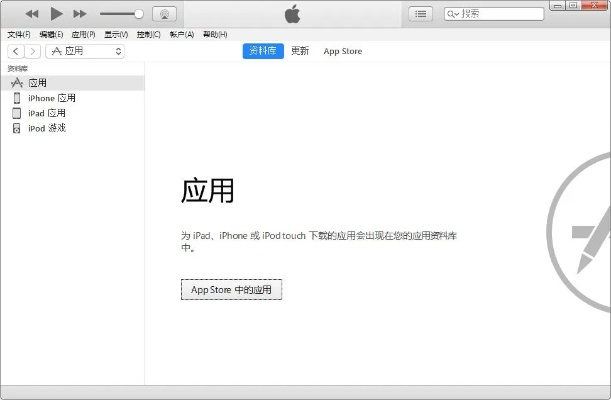Go back with the left arrow button

click(x=16, y=51)
